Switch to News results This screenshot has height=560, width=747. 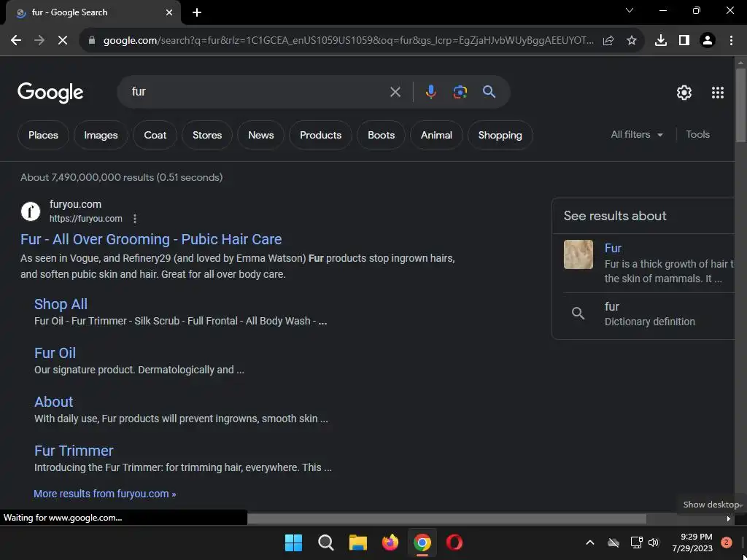261,135
